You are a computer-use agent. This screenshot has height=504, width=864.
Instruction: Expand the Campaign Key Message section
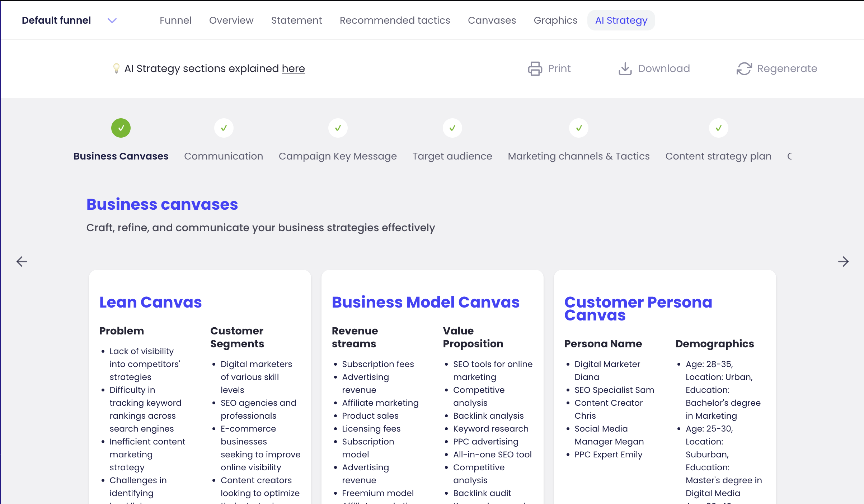coord(337,156)
